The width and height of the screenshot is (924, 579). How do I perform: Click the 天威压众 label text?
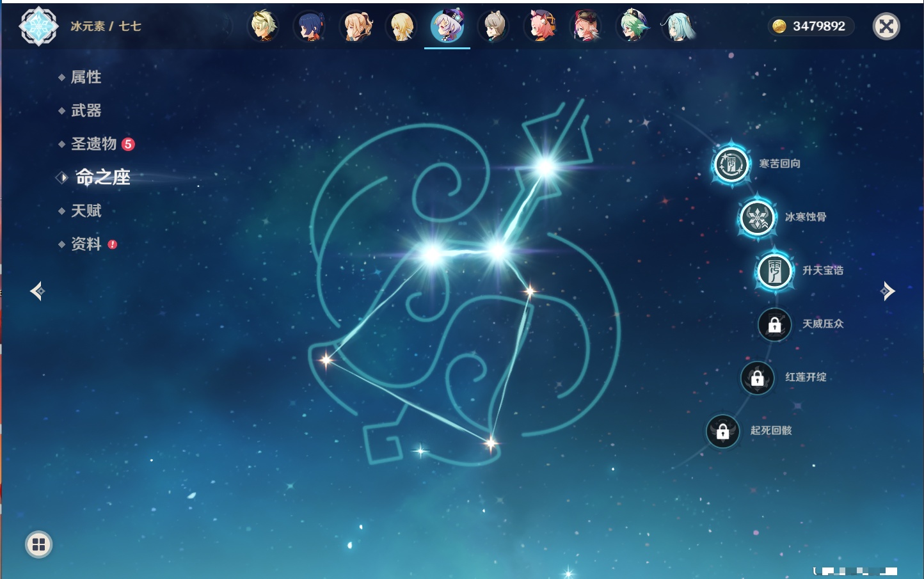[823, 324]
